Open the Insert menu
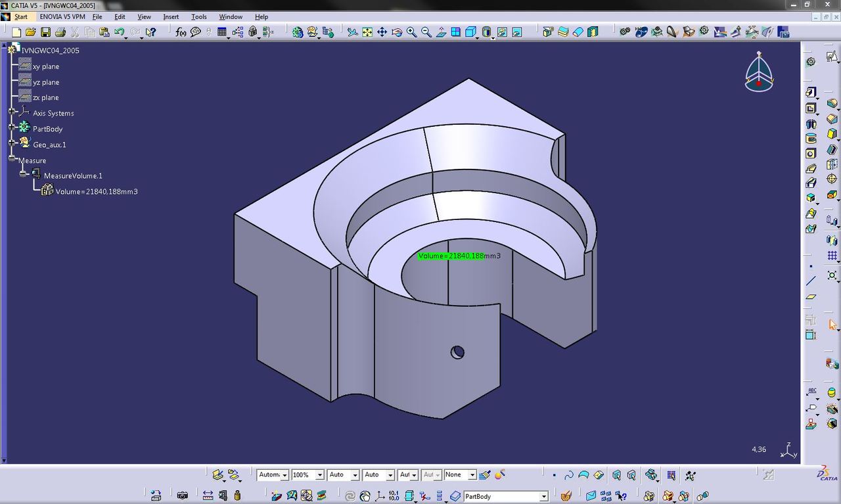Screen dimensions: 841x504 171,16
